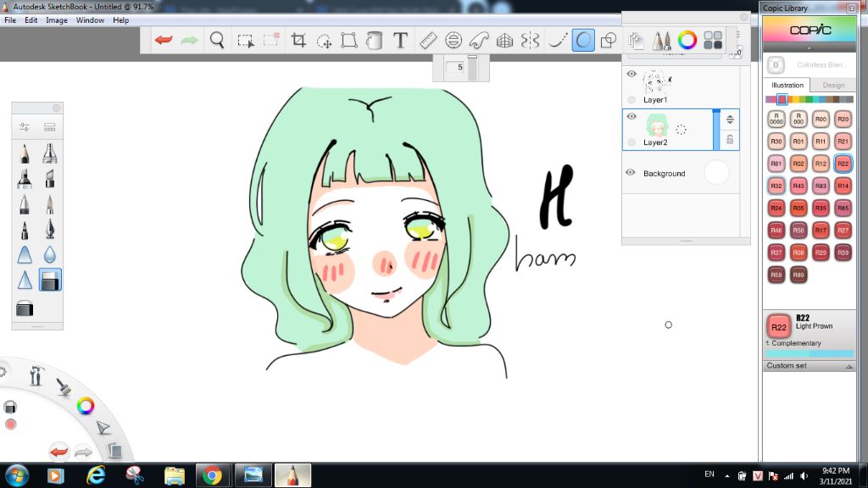
Task: Choose the rectangular Selection tool
Action: coord(245,41)
